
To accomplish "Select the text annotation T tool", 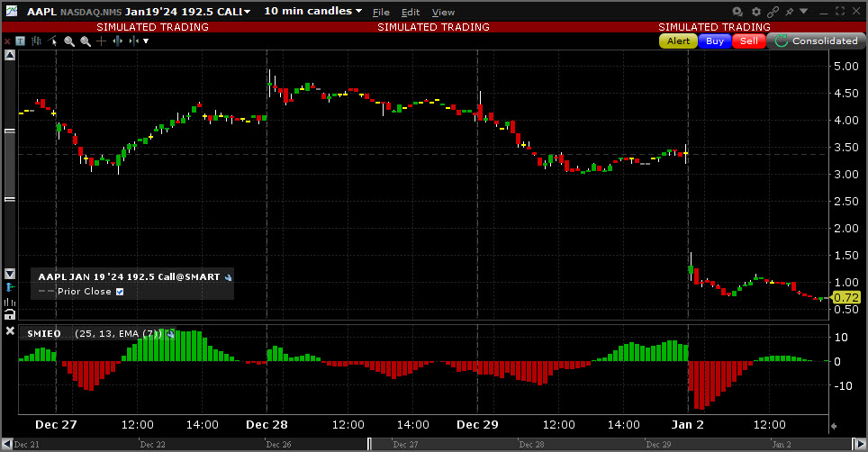I will pos(21,41).
